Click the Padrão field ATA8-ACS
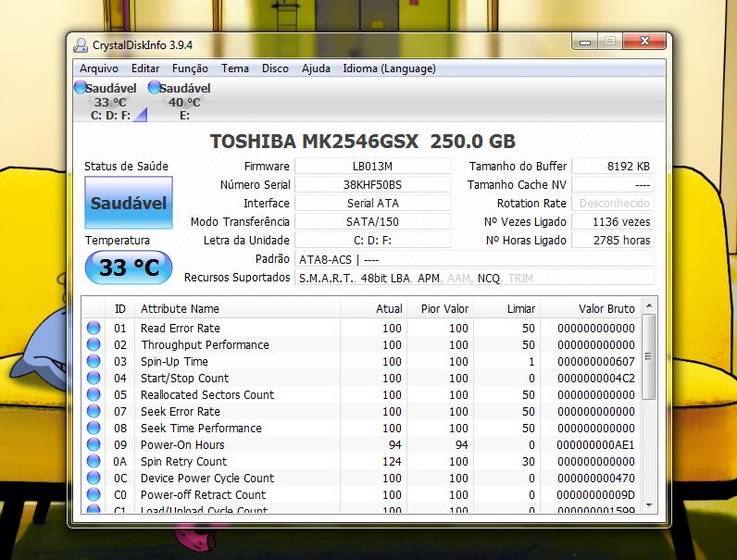 (x=474, y=259)
